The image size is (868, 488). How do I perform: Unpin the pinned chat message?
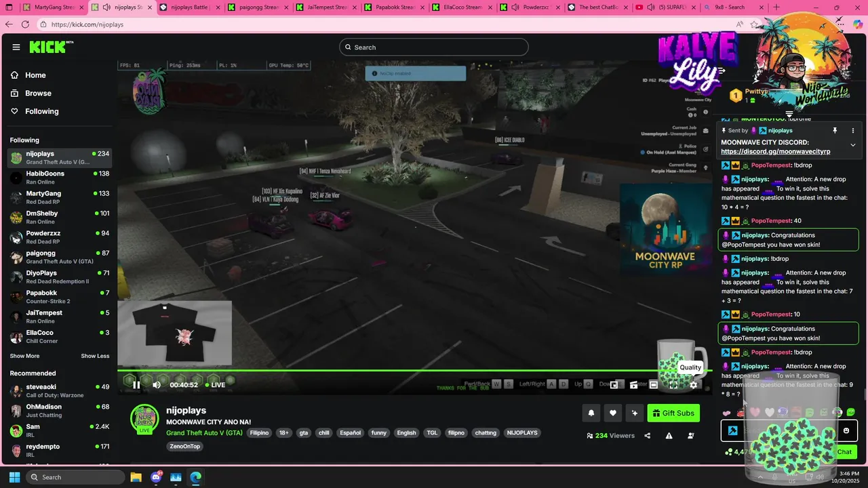click(x=835, y=130)
